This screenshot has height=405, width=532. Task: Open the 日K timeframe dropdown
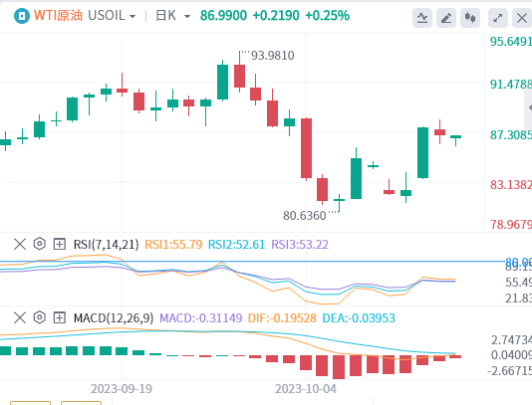pyautogui.click(x=172, y=16)
